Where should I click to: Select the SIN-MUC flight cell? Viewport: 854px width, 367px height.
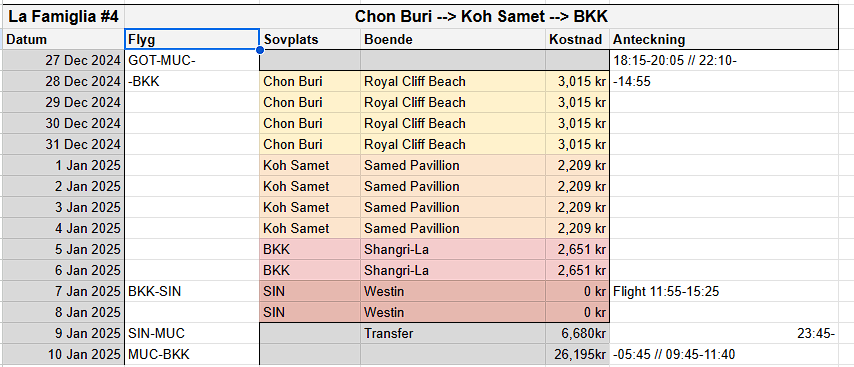point(192,333)
